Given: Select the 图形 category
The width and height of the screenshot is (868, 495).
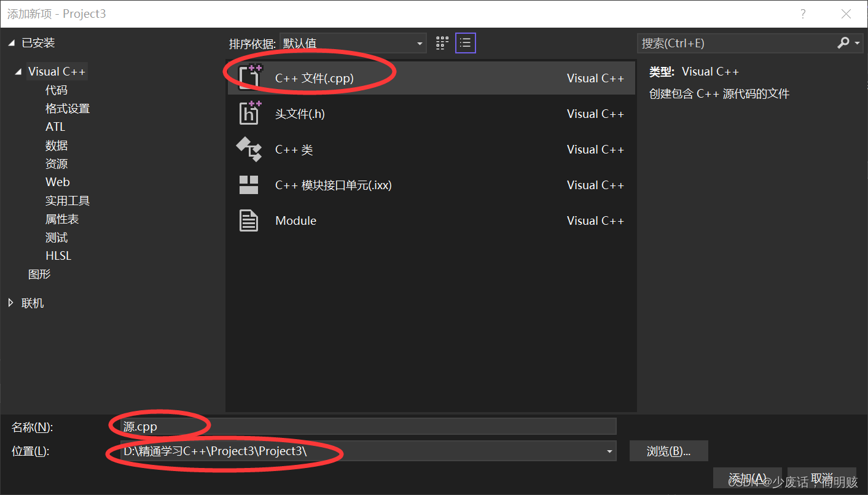Looking at the screenshot, I should click(39, 275).
